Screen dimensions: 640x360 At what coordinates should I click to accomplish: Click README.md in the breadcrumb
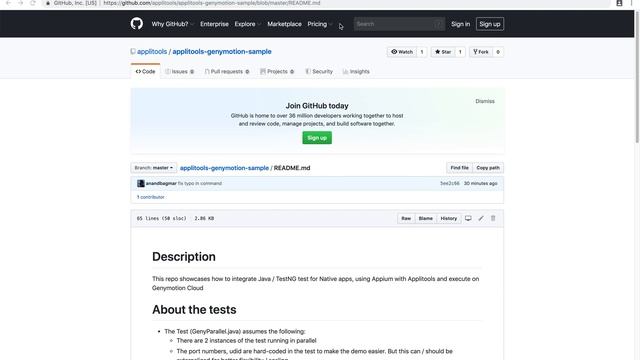(292, 168)
